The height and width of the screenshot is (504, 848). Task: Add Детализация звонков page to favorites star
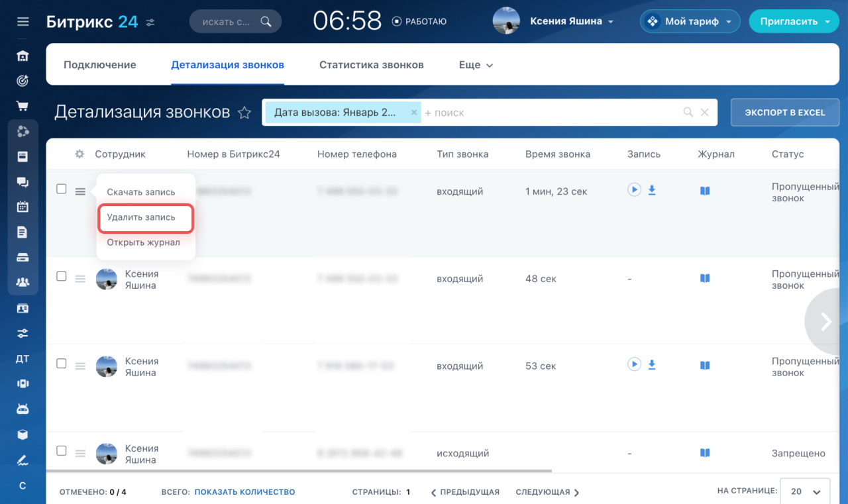coord(244,113)
